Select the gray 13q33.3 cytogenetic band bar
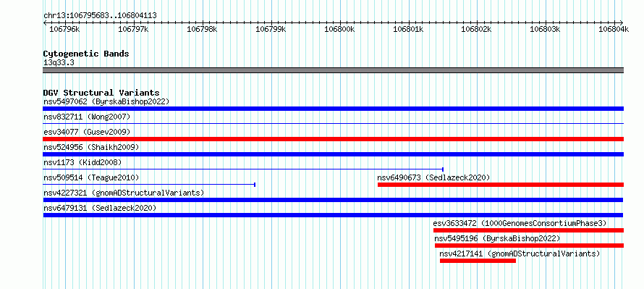Screen dimensions: 644x289 [x=333, y=70]
